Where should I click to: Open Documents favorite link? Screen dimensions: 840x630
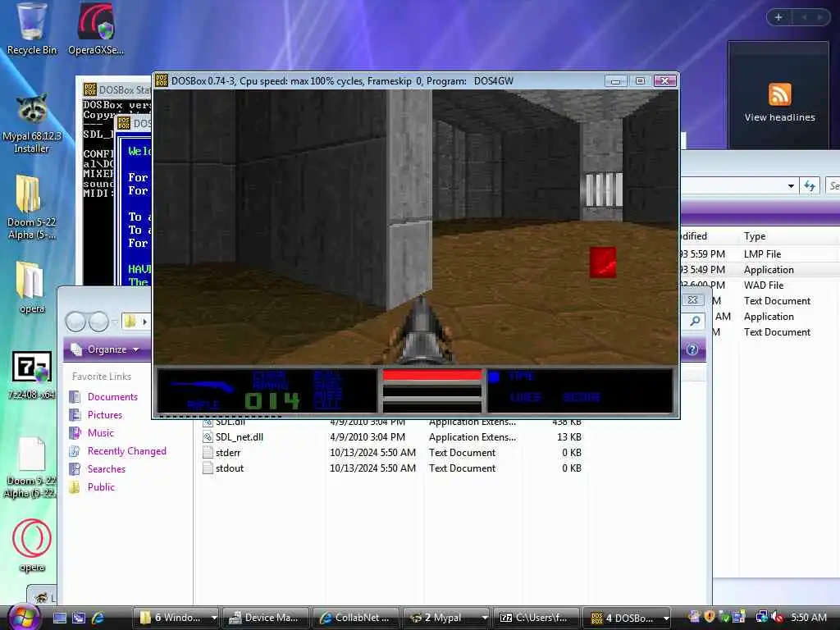[112, 397]
